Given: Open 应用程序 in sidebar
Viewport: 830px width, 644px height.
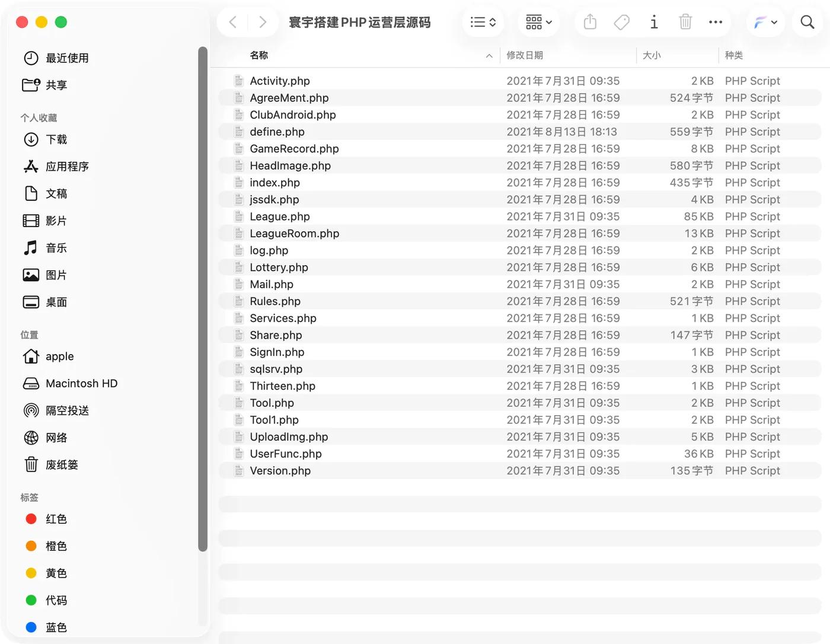Looking at the screenshot, I should (56, 167).
